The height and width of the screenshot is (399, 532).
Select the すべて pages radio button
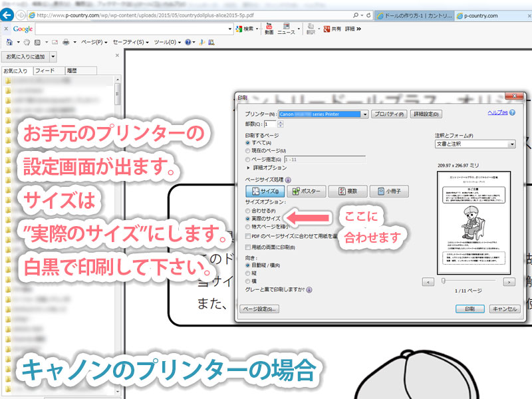tap(247, 143)
